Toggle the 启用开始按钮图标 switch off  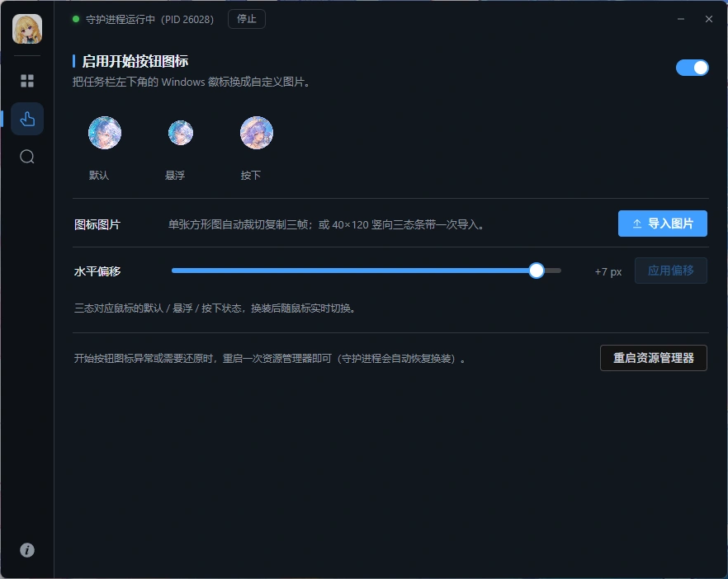pos(692,68)
